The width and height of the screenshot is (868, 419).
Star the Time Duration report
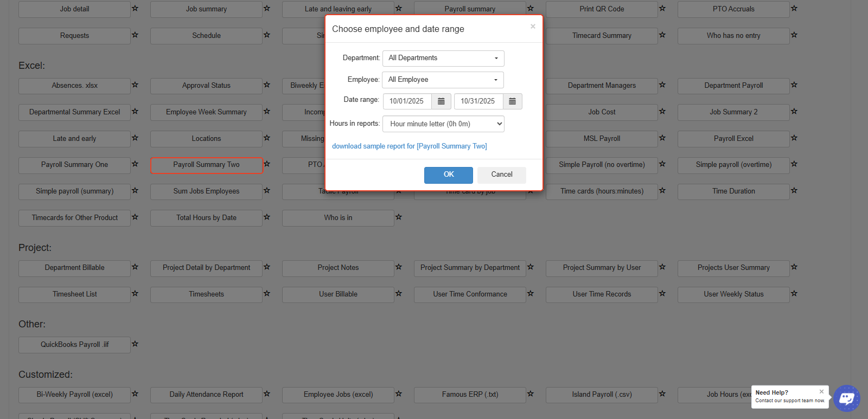pos(794,190)
